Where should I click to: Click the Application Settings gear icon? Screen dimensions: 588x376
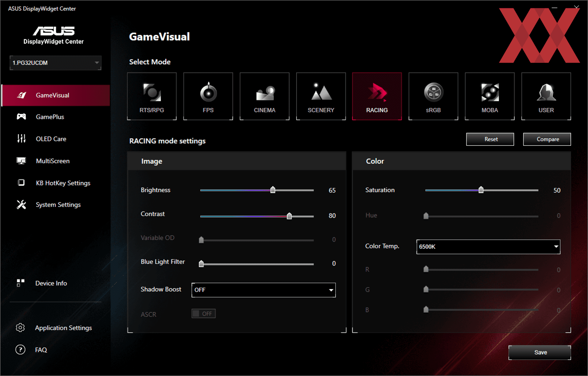tap(20, 328)
